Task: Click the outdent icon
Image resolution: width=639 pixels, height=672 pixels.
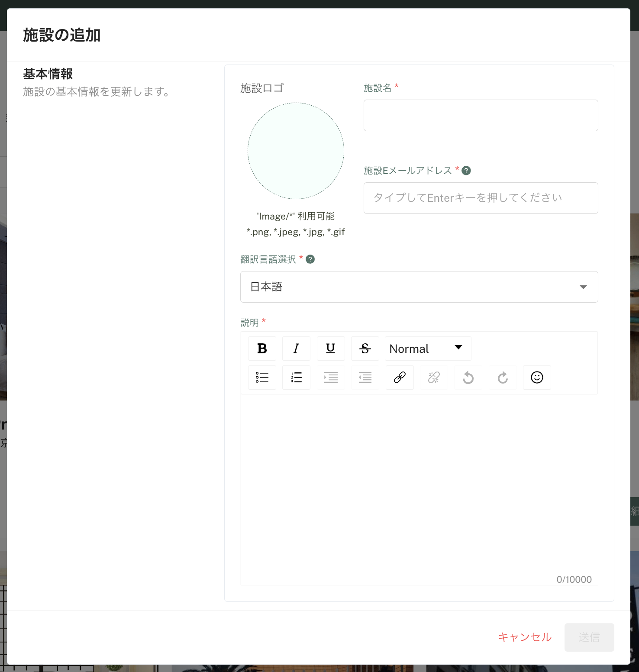Action: (x=365, y=378)
